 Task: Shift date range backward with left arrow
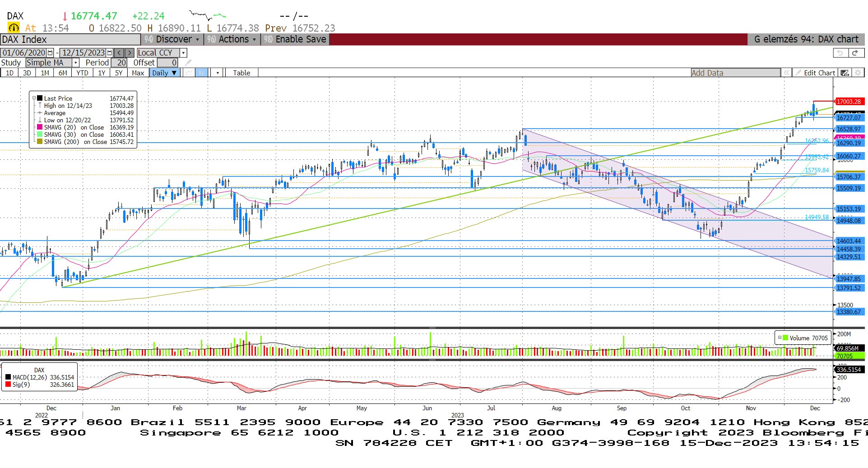point(119,53)
